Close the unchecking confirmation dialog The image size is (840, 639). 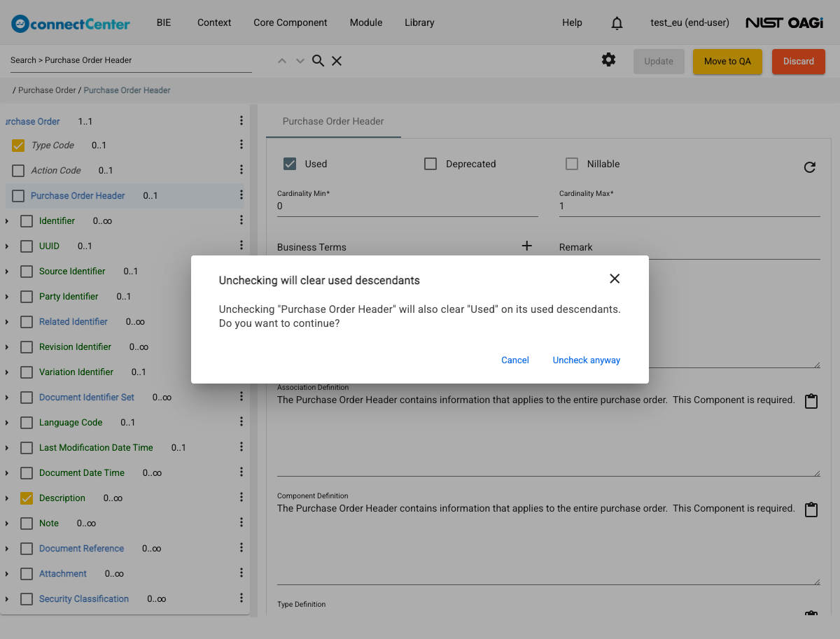615,279
